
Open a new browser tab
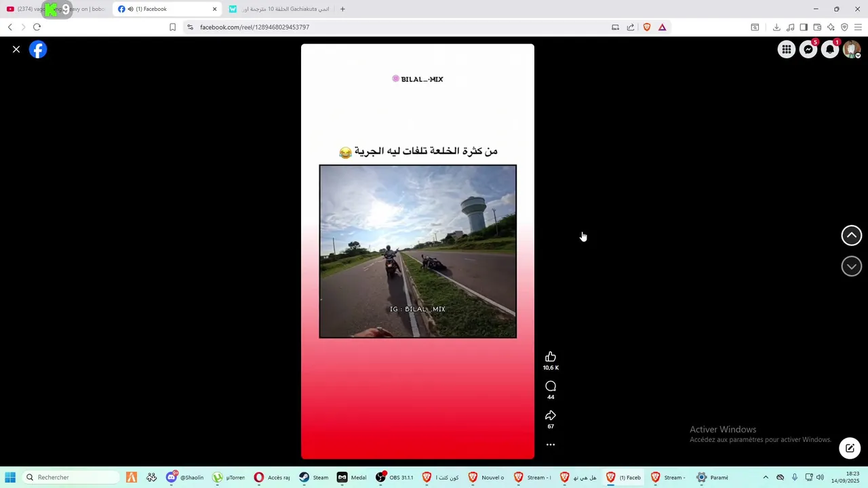click(342, 9)
